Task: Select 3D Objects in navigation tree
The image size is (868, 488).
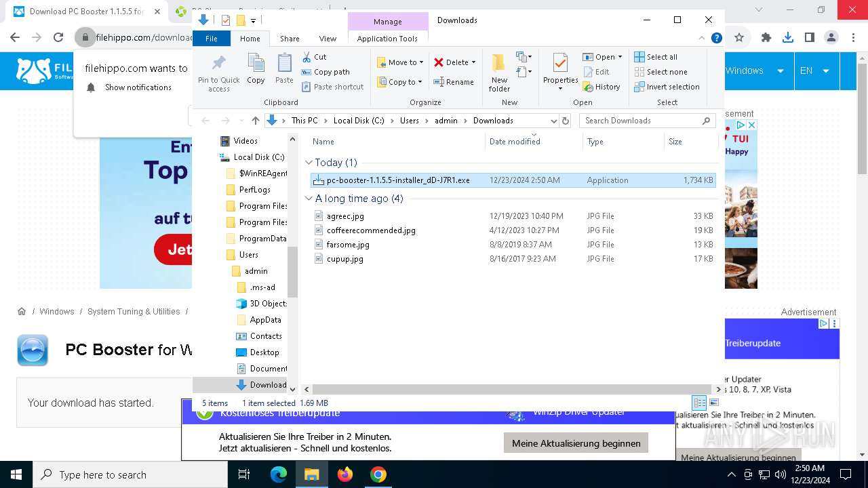Action: 262,304
